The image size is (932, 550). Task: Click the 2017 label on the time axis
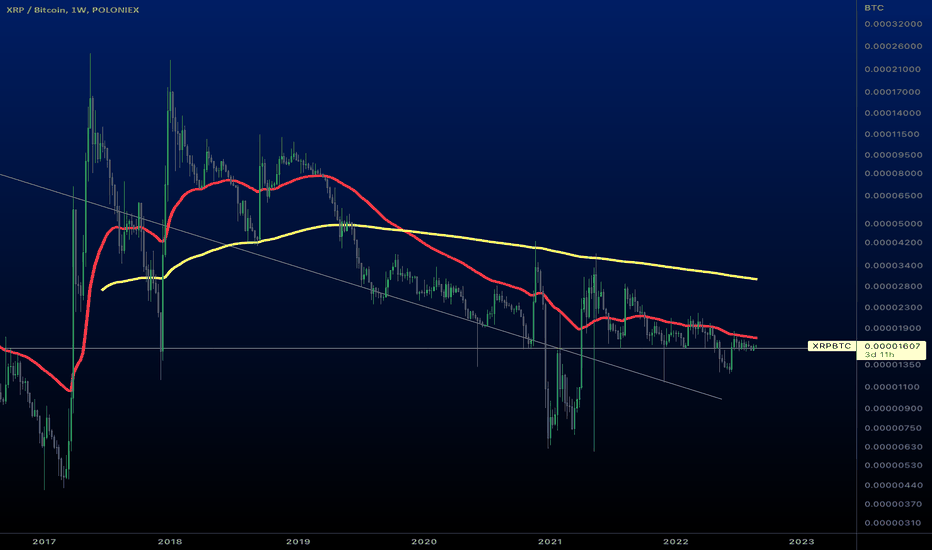tap(44, 542)
